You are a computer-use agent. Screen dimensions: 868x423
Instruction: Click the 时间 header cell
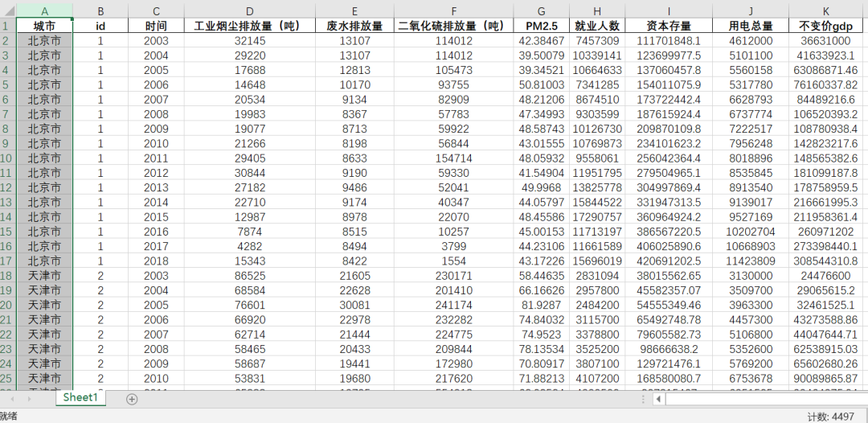pos(156,26)
